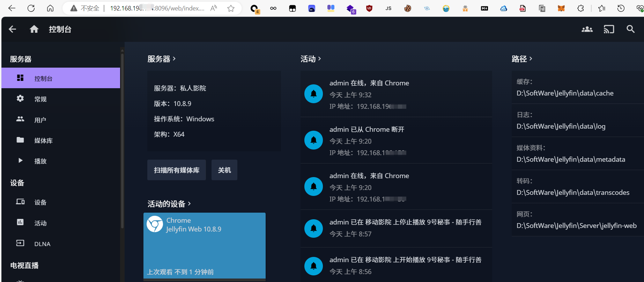644x282 pixels.
Task: Select '版本: 10.8.9' text
Action: pos(172,104)
